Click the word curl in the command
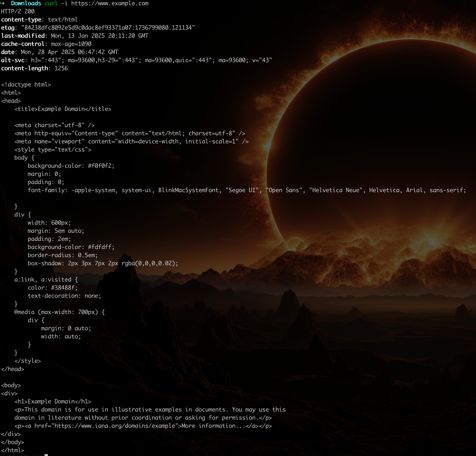476x456 pixels. pyautogui.click(x=51, y=3)
